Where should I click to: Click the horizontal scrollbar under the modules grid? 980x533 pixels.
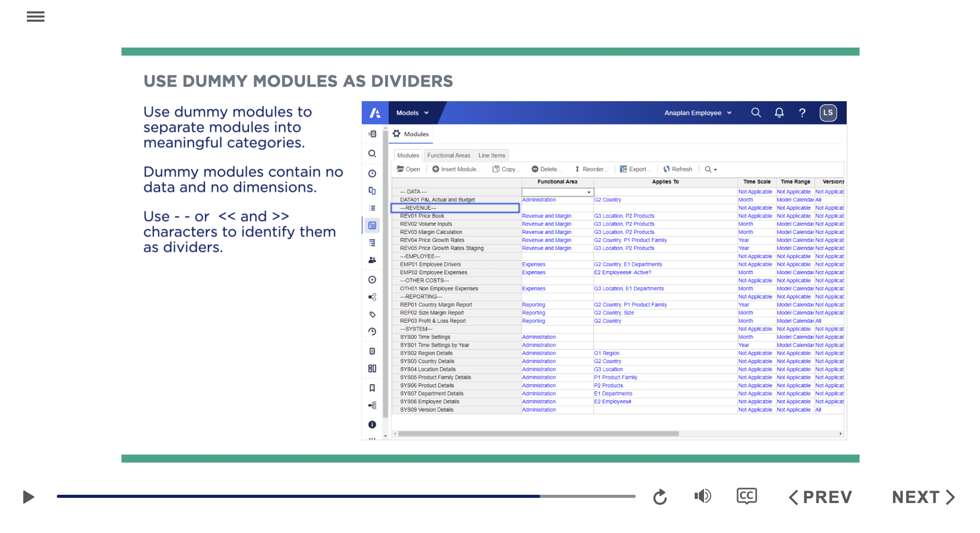(538, 434)
